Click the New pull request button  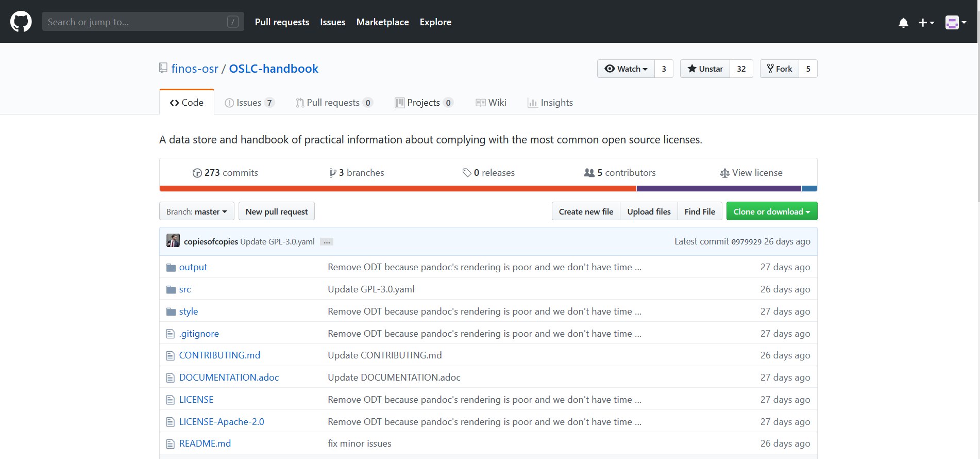click(277, 211)
